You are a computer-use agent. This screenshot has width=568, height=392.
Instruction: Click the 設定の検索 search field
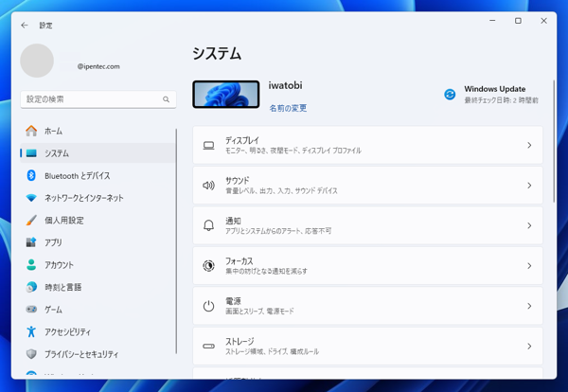pyautogui.click(x=98, y=99)
